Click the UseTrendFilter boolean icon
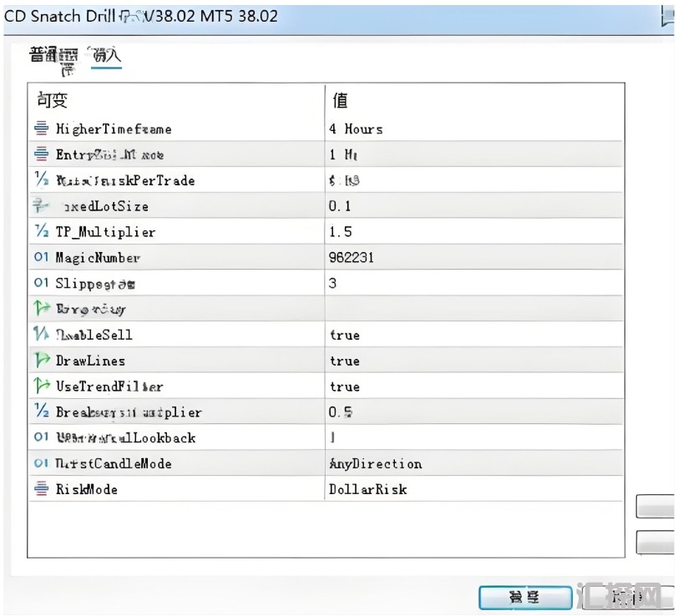This screenshot has height=616, width=678. (42, 386)
